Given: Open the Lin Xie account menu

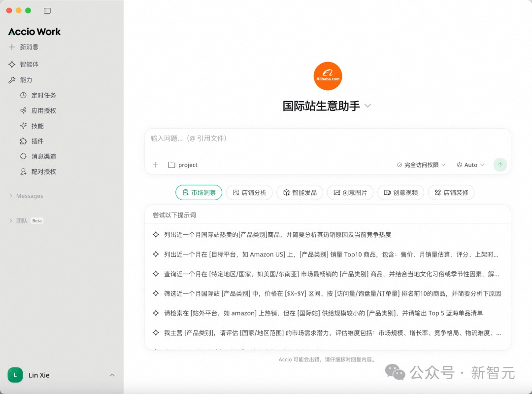Looking at the screenshot, I should point(62,375).
